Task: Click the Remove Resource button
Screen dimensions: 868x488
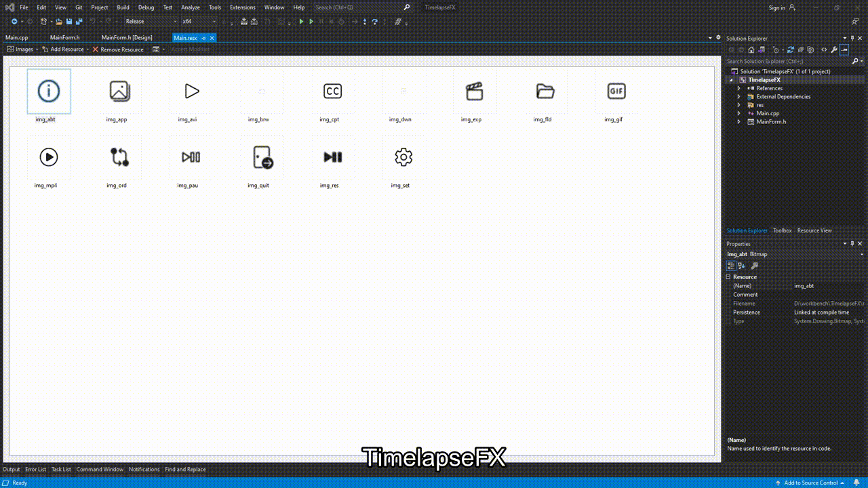Action: pyautogui.click(x=118, y=49)
